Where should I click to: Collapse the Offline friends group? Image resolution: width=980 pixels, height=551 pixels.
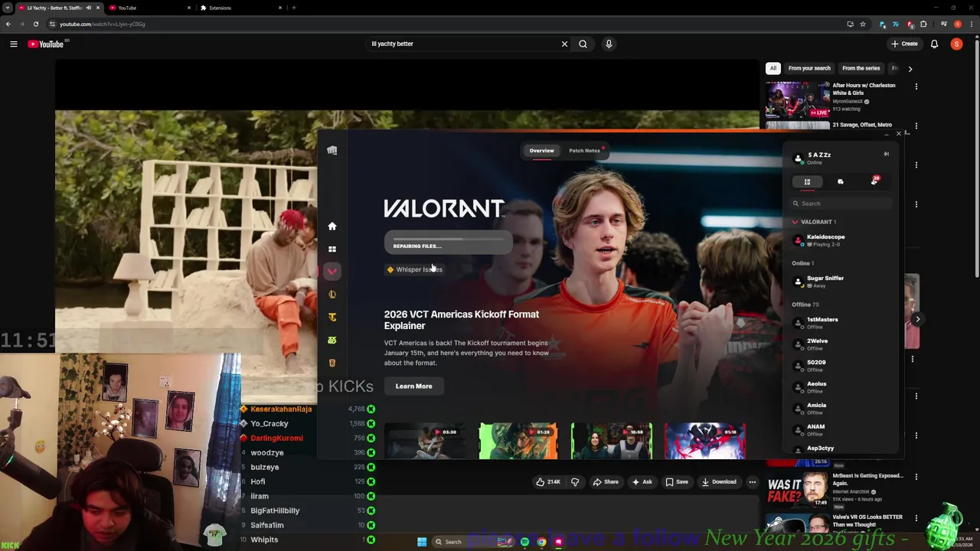805,305
